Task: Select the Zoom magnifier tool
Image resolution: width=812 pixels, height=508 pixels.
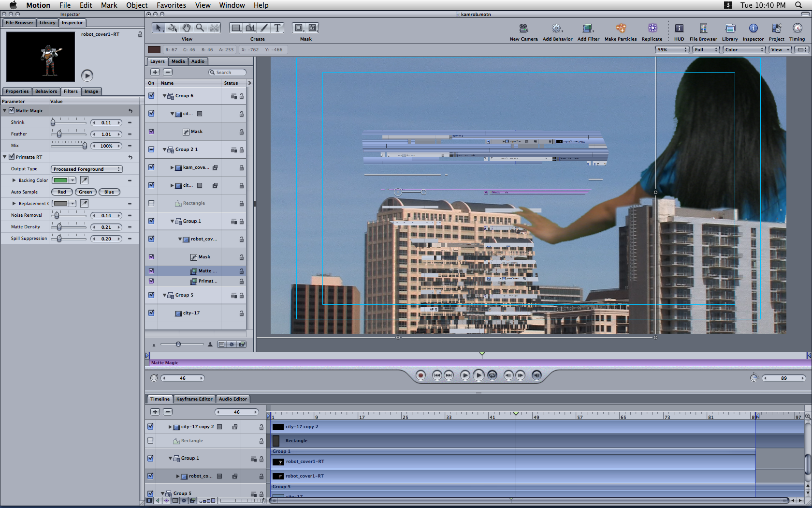Action: pyautogui.click(x=200, y=28)
